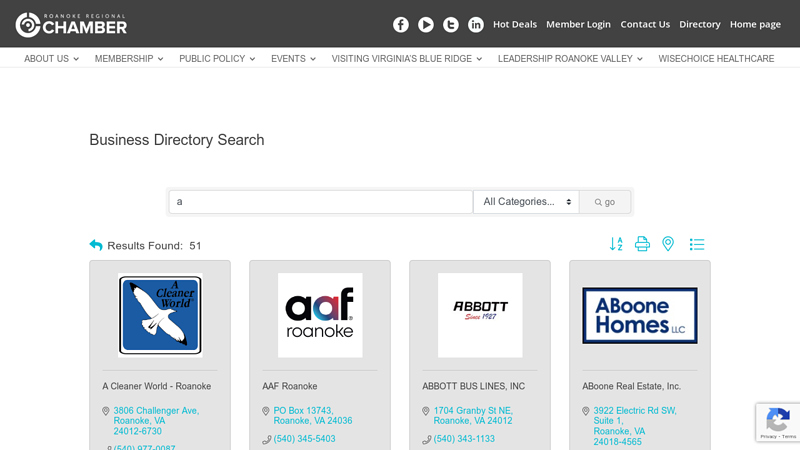This screenshot has height=450, width=800.
Task: Open A Cleaner World logo thumbnail
Action: tap(160, 315)
